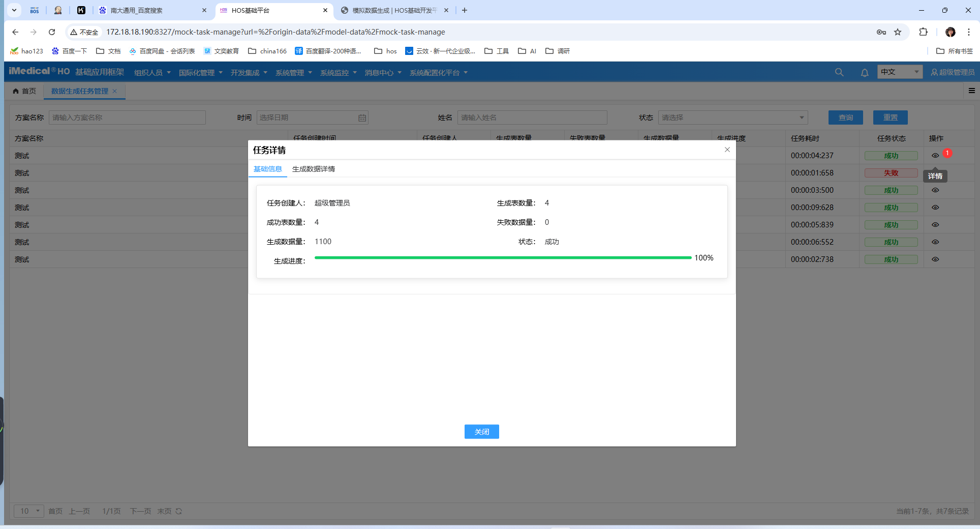Open the 系统管理 menu

293,73
